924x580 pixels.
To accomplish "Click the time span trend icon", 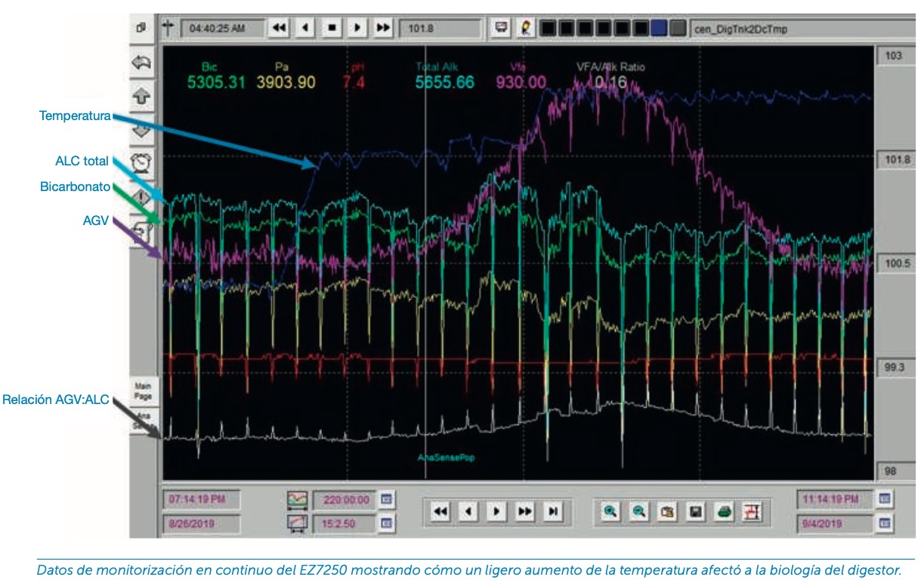I will (298, 499).
